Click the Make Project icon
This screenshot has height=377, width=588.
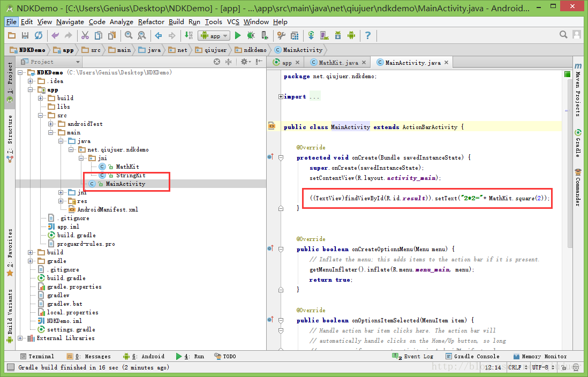[x=189, y=36]
